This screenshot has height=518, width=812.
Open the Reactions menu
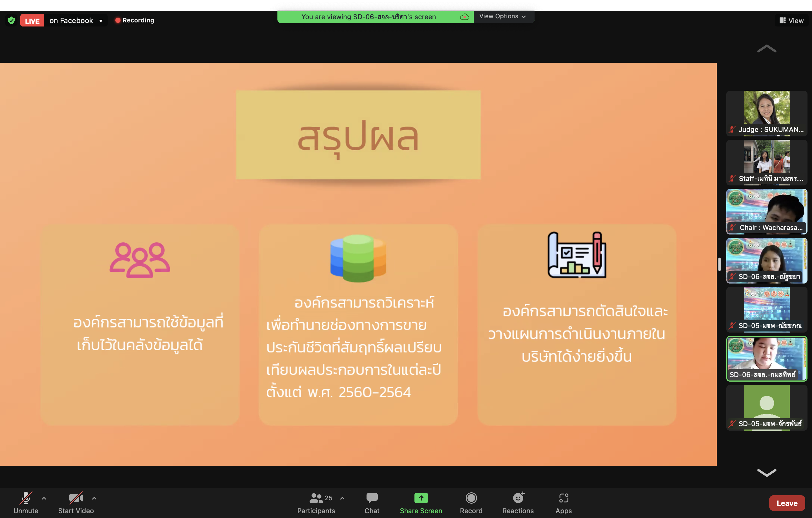point(518,502)
